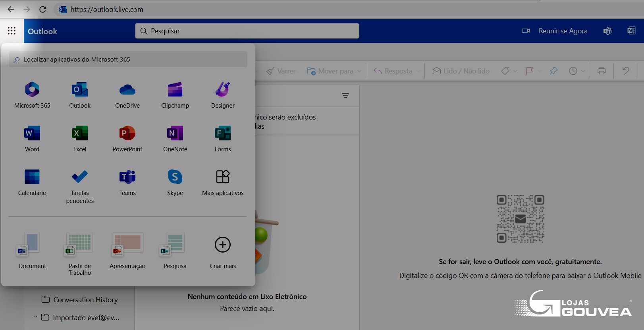Start a Reunir-se Agora meeting
The width and height of the screenshot is (644, 330).
pos(554,31)
